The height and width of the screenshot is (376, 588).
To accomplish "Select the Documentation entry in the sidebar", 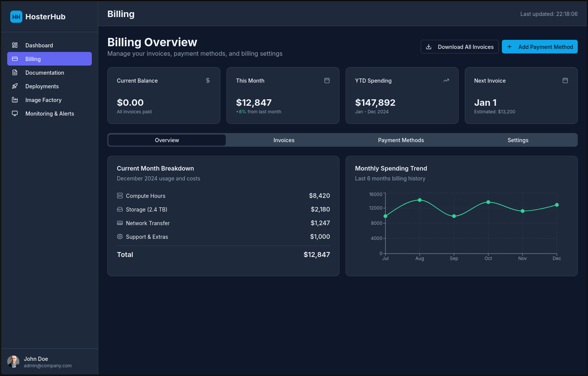I will 44,72.
